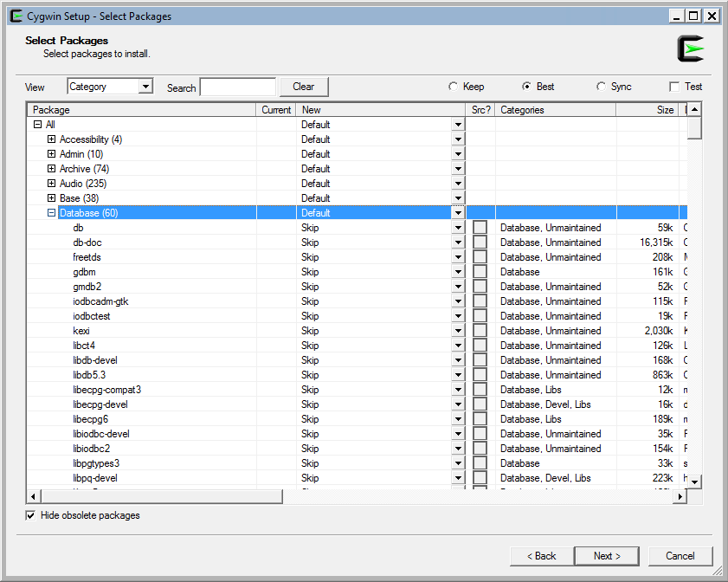Viewport: 728px width, 582px height.
Task: Collapse the All tree node
Action: click(37, 125)
